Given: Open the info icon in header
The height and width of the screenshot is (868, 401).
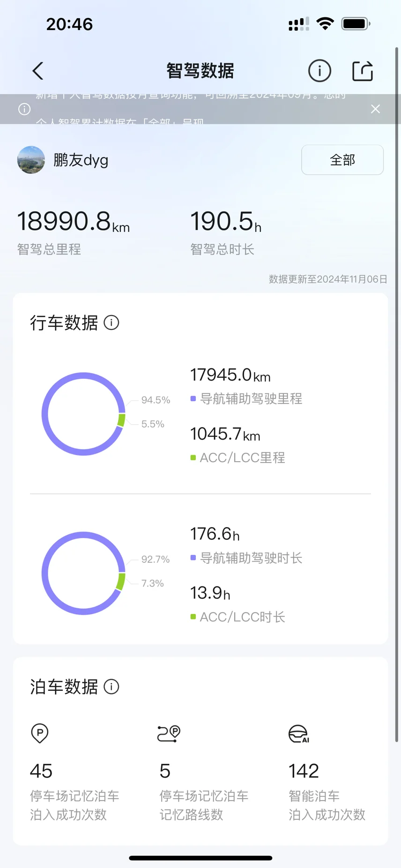Looking at the screenshot, I should [319, 71].
